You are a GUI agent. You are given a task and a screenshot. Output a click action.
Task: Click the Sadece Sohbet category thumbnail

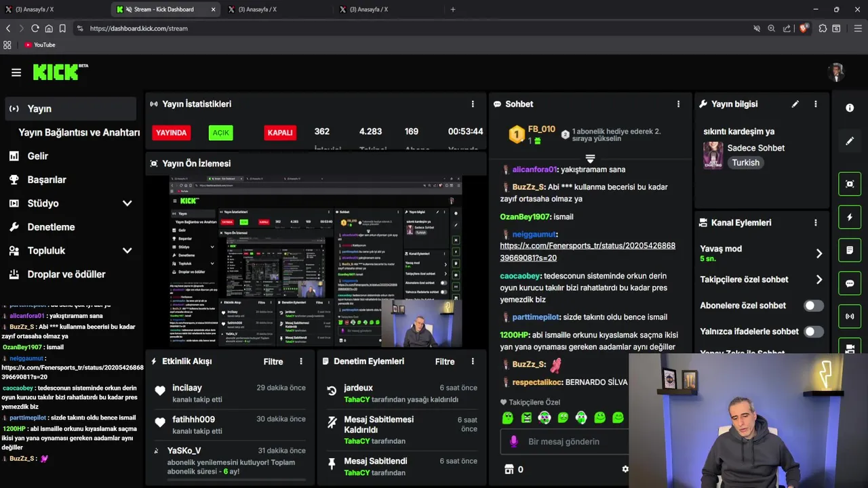(x=713, y=155)
